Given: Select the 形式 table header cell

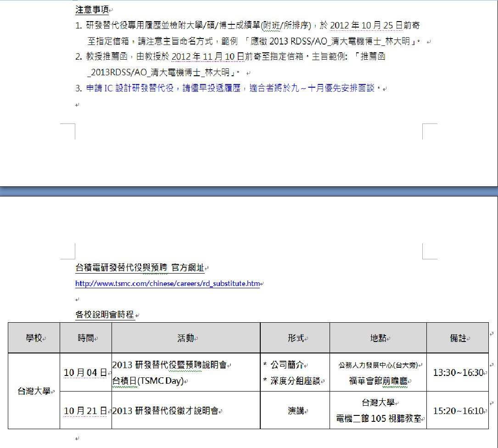Looking at the screenshot, I should click(295, 338).
